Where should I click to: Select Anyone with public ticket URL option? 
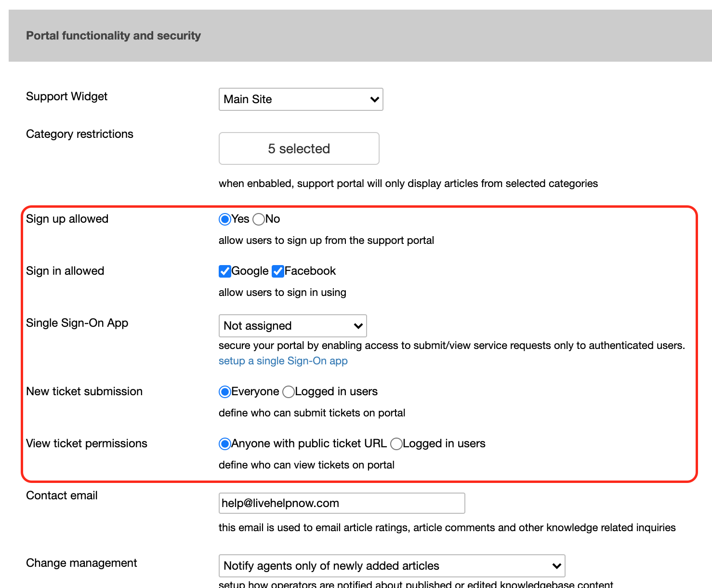[x=224, y=444]
